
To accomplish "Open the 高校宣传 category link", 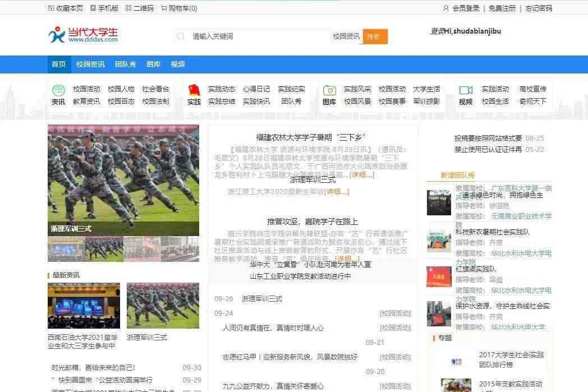I will [533, 89].
